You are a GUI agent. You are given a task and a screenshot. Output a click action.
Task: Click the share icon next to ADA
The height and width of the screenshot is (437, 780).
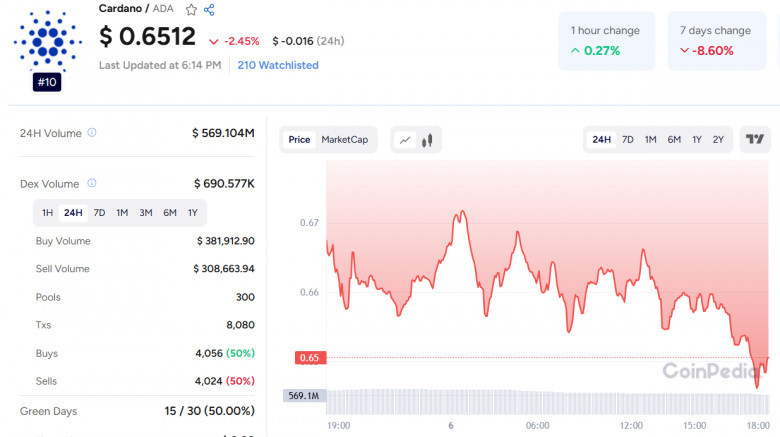(x=209, y=9)
